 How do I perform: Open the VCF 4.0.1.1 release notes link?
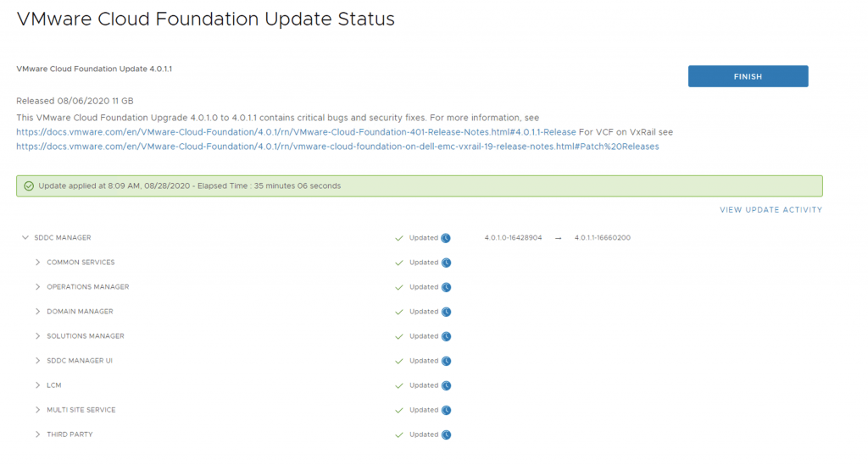(x=296, y=132)
